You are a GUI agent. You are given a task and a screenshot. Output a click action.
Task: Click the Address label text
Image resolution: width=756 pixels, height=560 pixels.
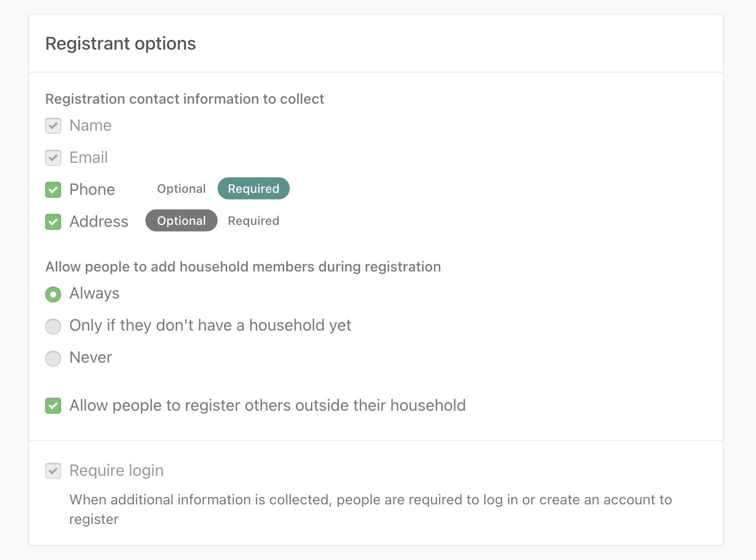pyautogui.click(x=99, y=221)
